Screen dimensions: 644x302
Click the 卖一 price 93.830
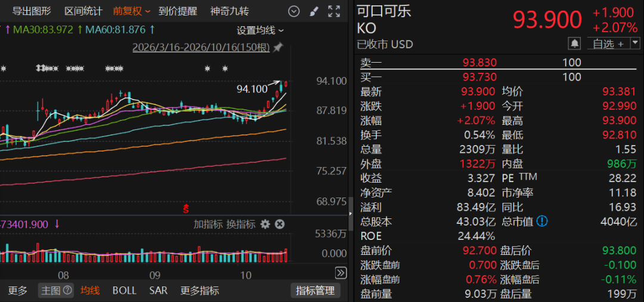pos(479,63)
